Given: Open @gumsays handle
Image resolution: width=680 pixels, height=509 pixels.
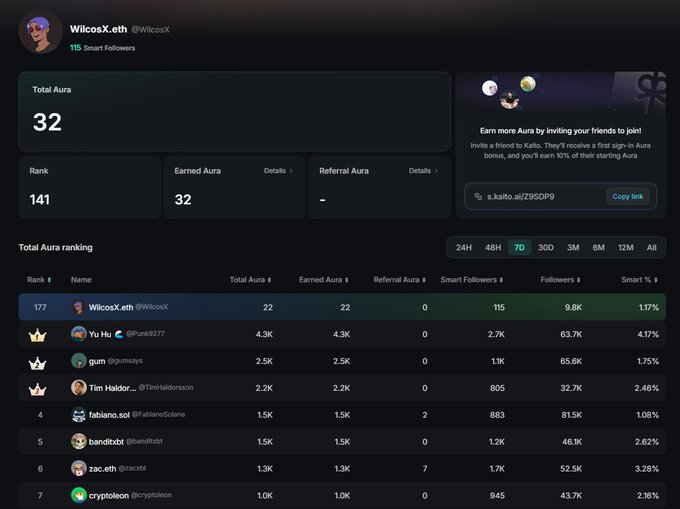Looking at the screenshot, I should tap(125, 361).
